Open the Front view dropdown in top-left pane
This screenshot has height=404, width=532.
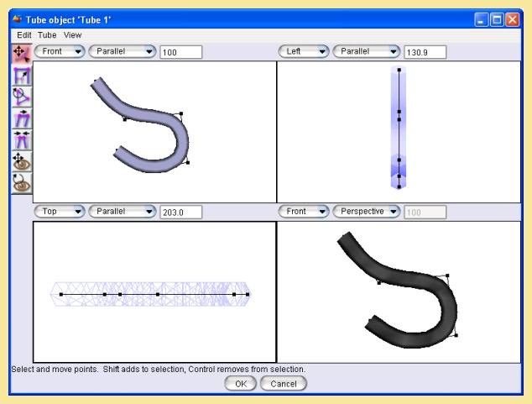tap(59, 52)
